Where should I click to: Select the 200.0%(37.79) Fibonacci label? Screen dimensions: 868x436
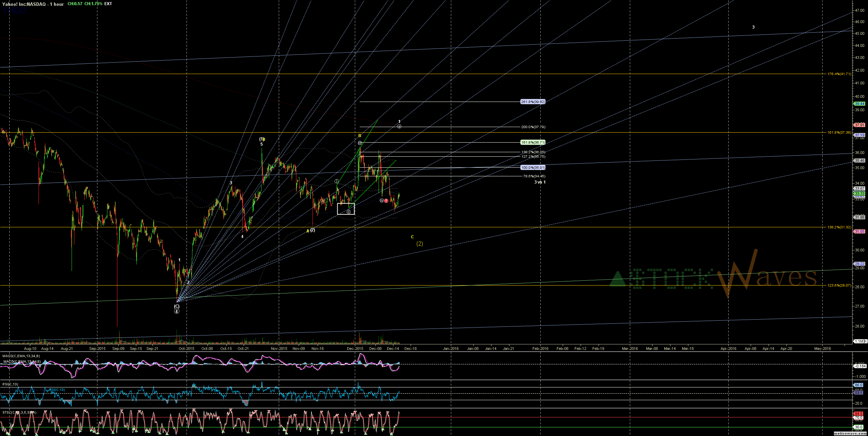(x=533, y=127)
